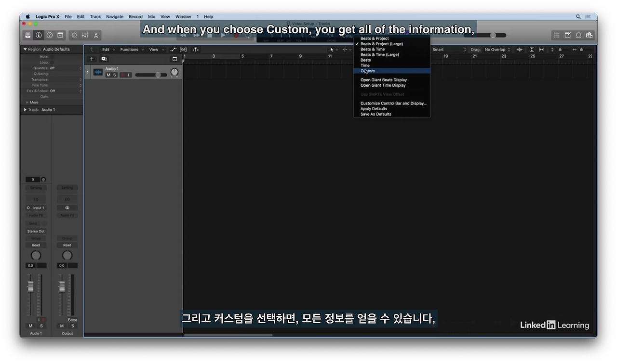
Task: Choose Beats & Time from menu
Action: (x=392, y=49)
